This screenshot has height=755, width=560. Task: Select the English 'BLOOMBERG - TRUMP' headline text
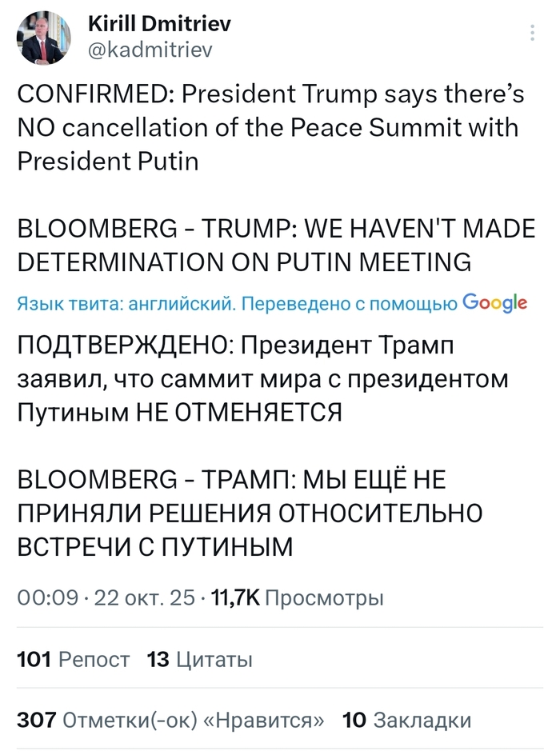276,245
